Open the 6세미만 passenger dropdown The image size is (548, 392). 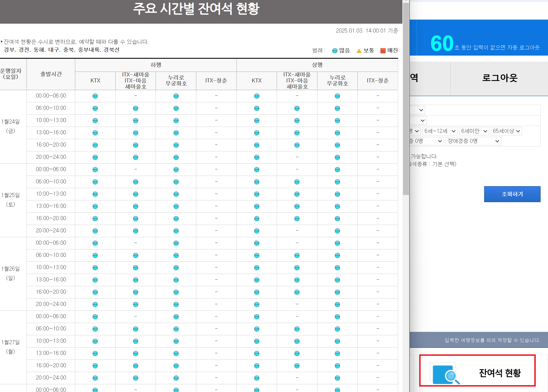(474, 131)
